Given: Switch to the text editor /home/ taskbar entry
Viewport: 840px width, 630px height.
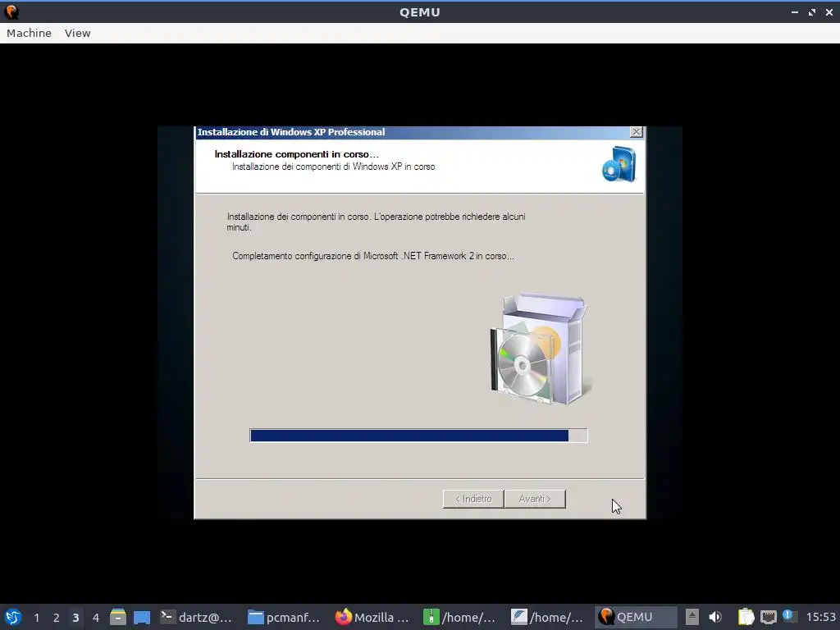Looking at the screenshot, I should tap(546, 617).
